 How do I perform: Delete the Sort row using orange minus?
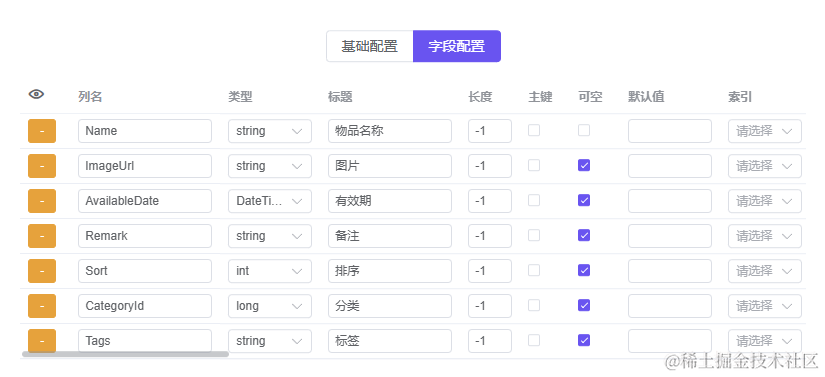click(x=42, y=271)
